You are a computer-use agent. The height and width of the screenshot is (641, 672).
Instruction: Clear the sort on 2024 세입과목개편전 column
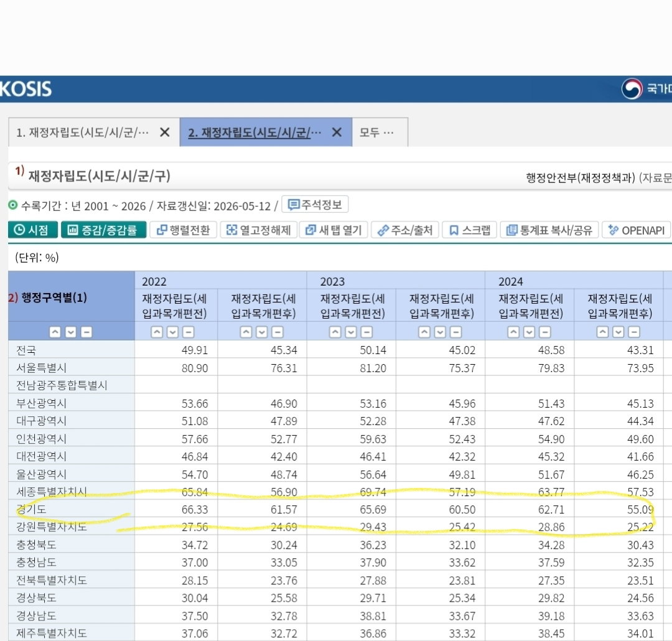[x=544, y=332]
